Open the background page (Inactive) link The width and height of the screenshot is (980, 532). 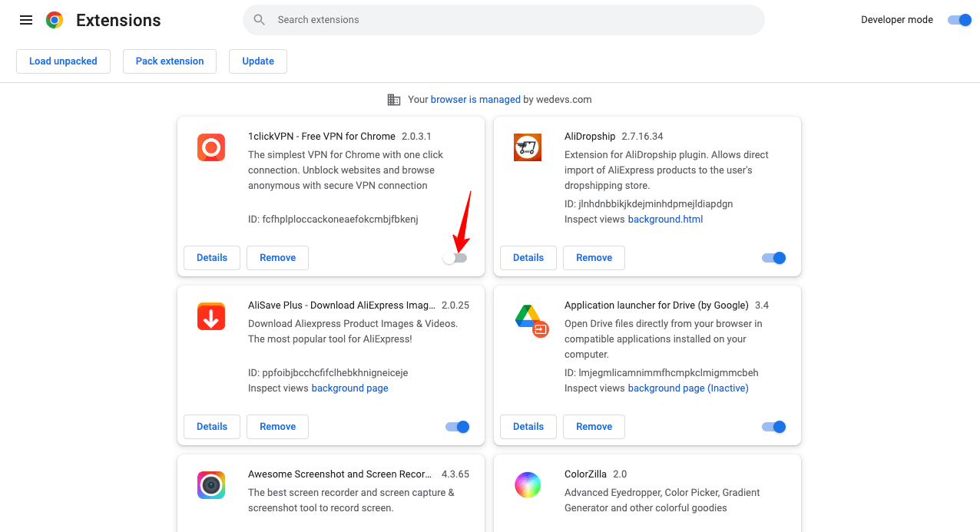tap(688, 388)
